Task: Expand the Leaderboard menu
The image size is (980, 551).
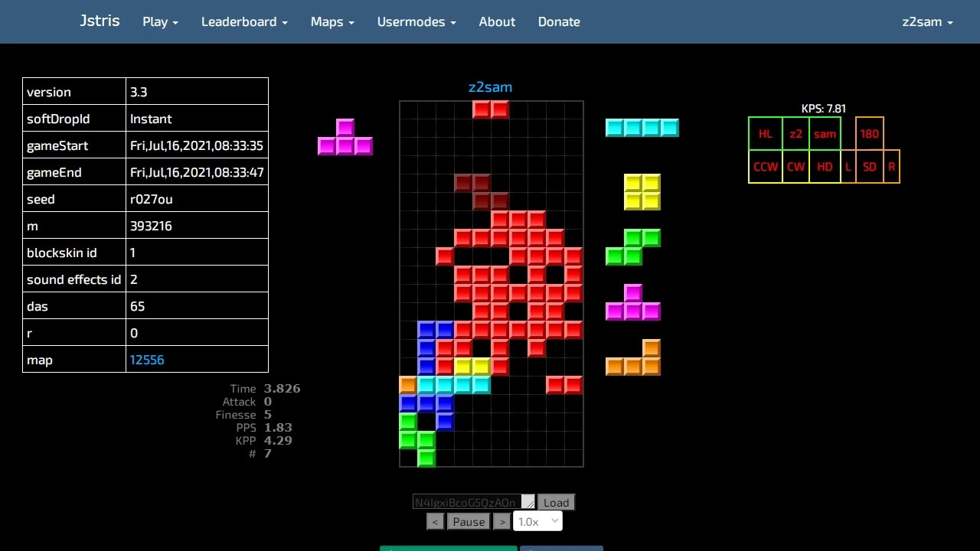Action: 244,21
